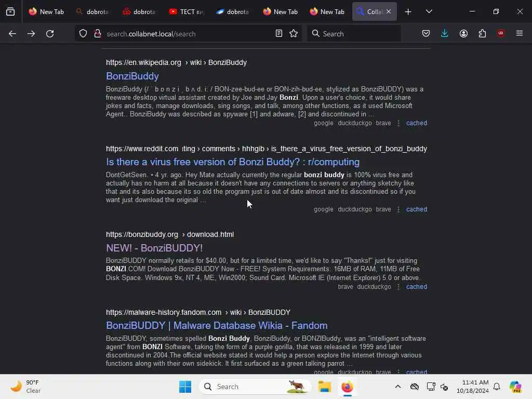Switch to the third New Tab
The height and width of the screenshot is (399, 532).
(x=327, y=11)
